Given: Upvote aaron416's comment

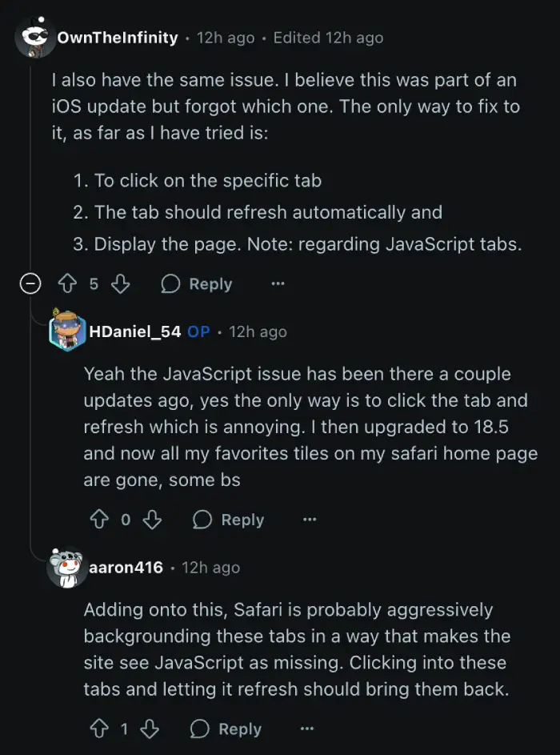Looking at the screenshot, I should [99, 729].
